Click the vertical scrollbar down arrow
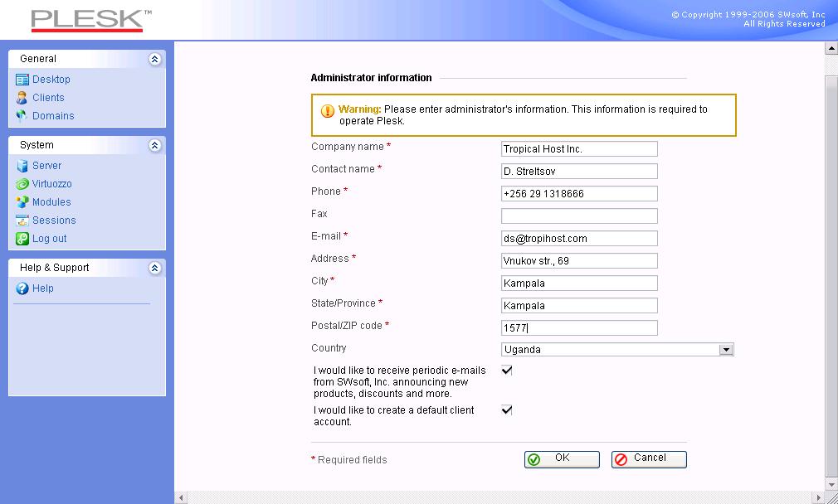The height and width of the screenshot is (504, 838). 831,484
